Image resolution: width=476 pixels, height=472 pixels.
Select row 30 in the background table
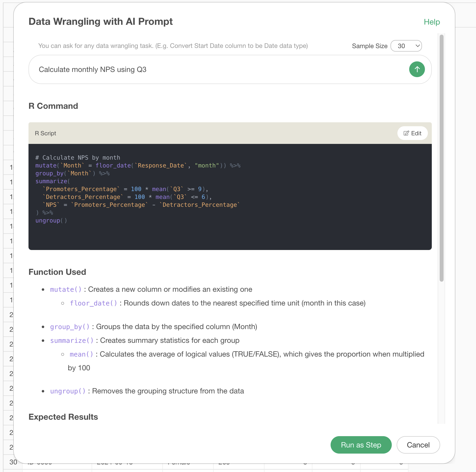pos(13,462)
